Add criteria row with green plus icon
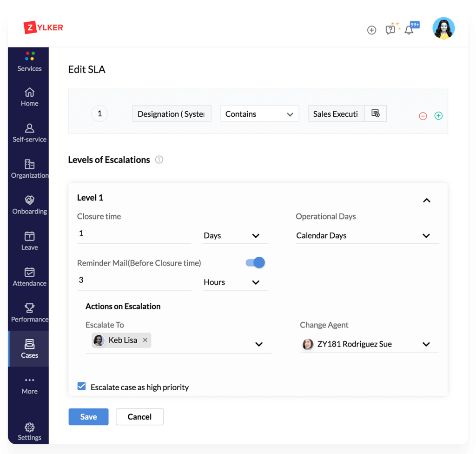This screenshot has height=454, width=476. click(438, 115)
